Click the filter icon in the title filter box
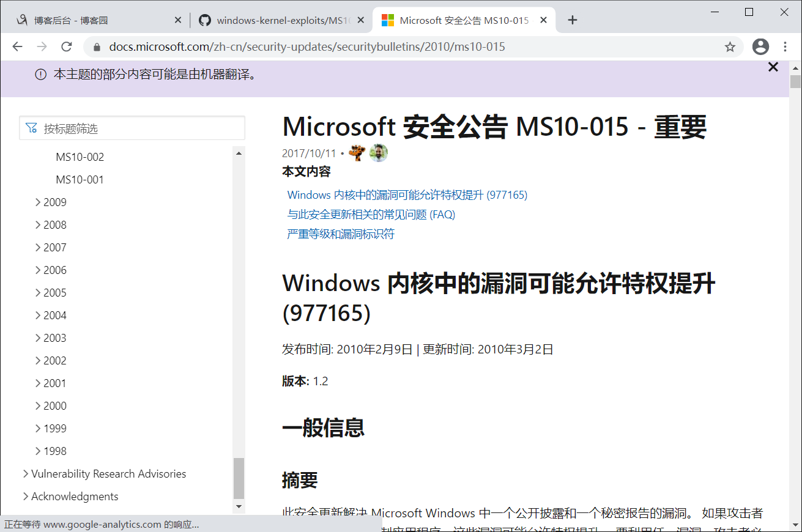802x532 pixels. tap(31, 128)
